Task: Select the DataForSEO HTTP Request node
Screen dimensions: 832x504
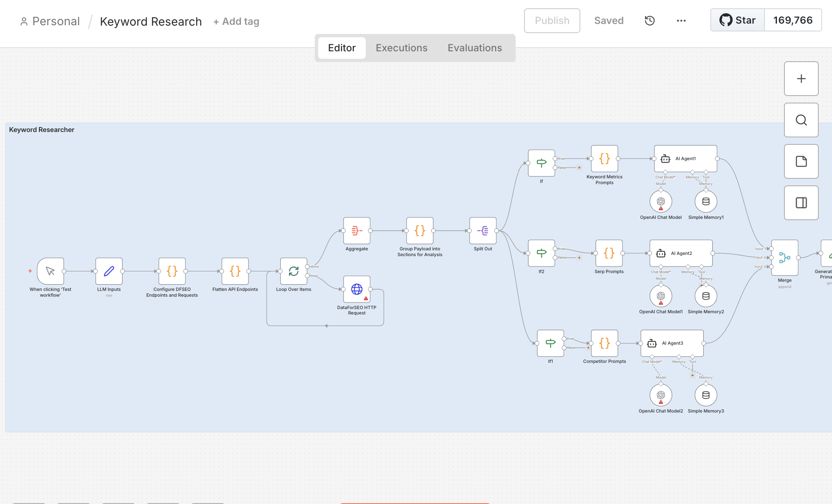Action: (356, 289)
